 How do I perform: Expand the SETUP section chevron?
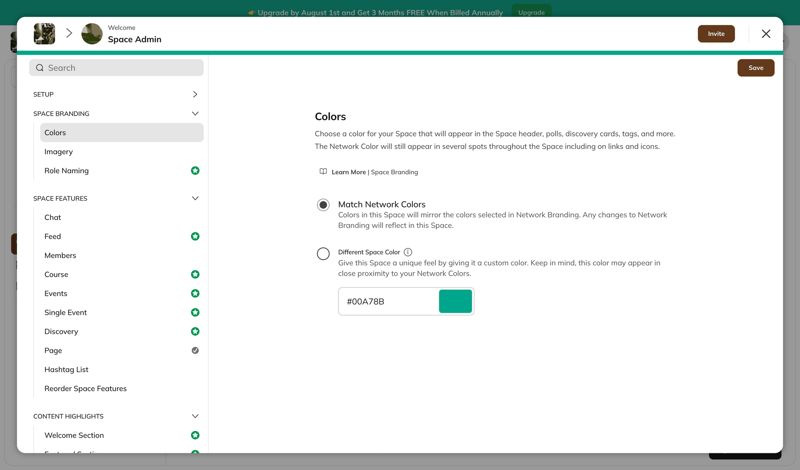[195, 94]
